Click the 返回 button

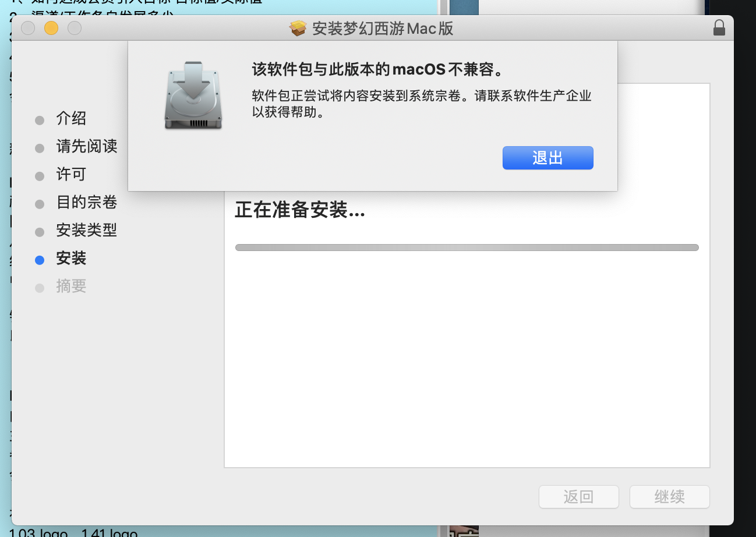pos(579,497)
